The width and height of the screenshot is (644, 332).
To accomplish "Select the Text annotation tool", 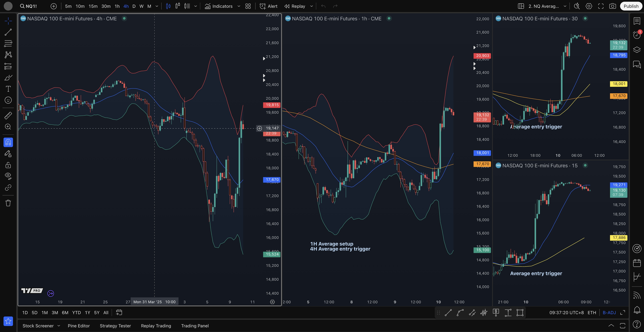I will pos(8,89).
